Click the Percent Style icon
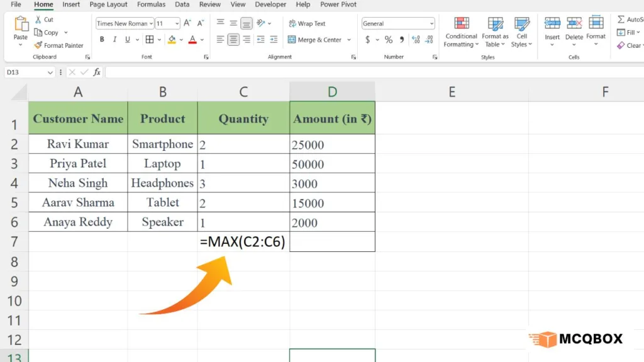 click(x=389, y=40)
